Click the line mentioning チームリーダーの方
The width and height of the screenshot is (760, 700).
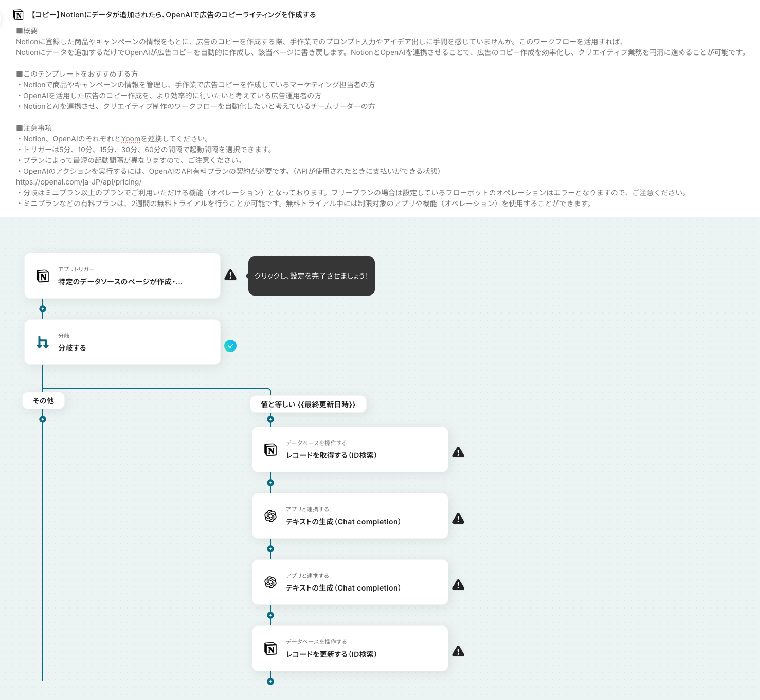click(x=196, y=106)
